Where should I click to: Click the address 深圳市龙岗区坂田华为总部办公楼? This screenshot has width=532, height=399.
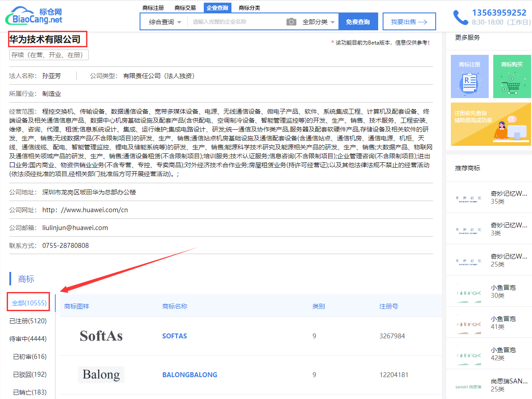pyautogui.click(x=89, y=192)
